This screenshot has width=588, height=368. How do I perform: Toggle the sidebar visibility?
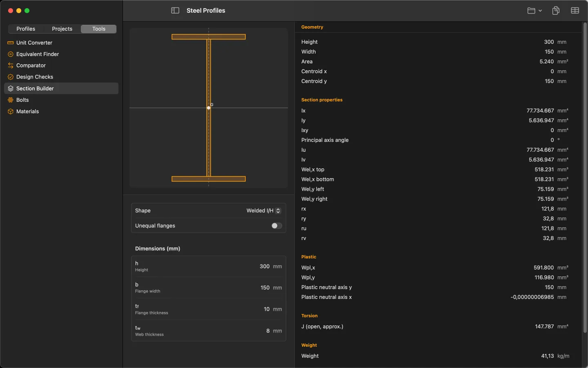tap(175, 11)
